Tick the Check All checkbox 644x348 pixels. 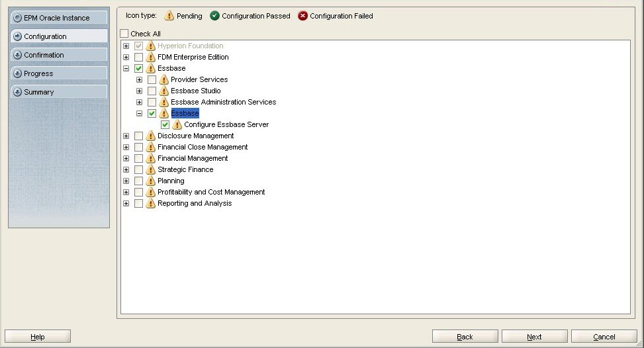point(124,34)
